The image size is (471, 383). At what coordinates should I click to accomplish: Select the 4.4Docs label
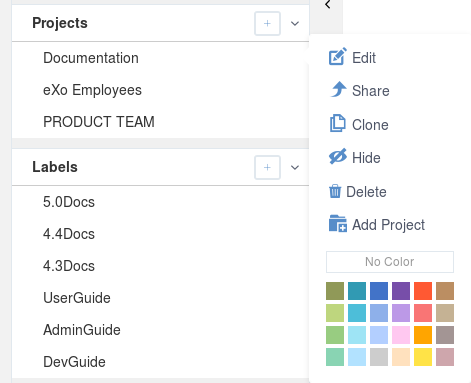69,234
